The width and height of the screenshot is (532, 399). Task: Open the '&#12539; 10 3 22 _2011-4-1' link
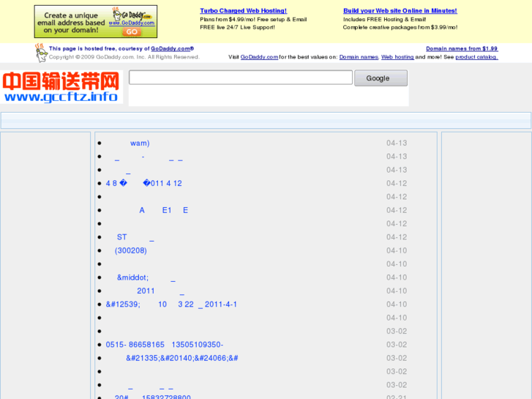(171, 305)
